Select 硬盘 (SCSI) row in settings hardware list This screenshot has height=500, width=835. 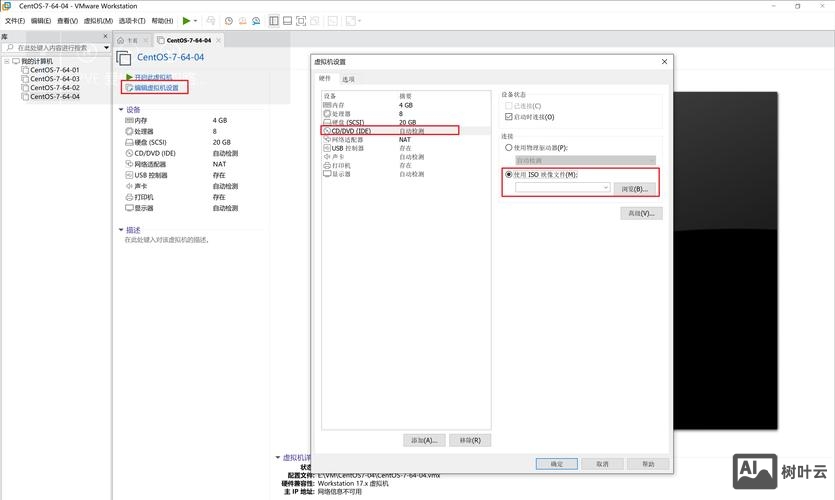tap(406, 122)
